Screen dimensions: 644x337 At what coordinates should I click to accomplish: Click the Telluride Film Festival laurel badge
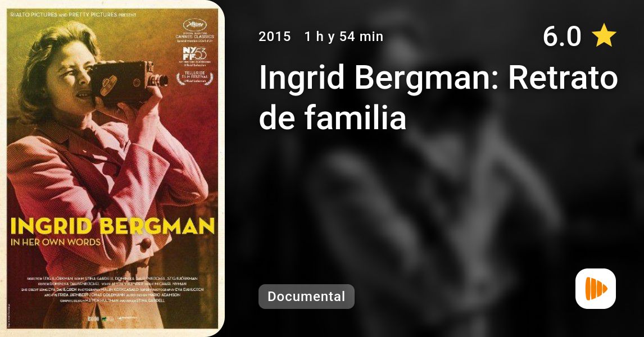[194, 77]
